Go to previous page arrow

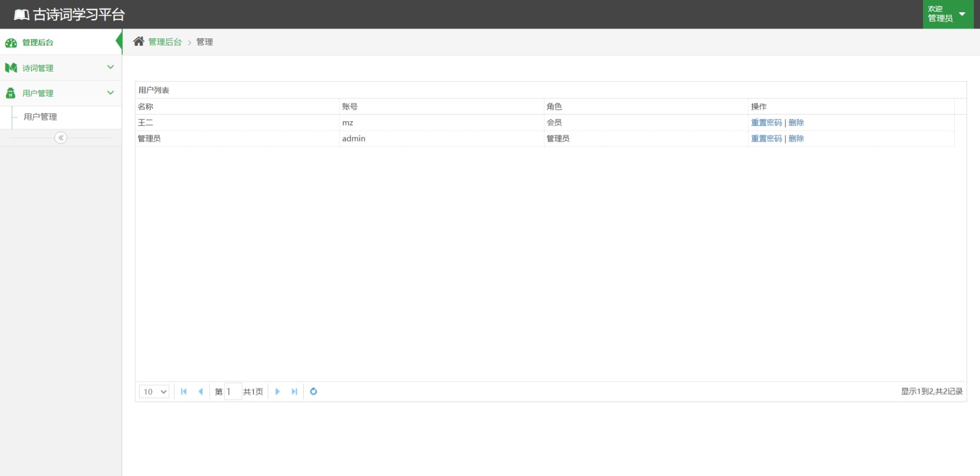click(x=200, y=392)
